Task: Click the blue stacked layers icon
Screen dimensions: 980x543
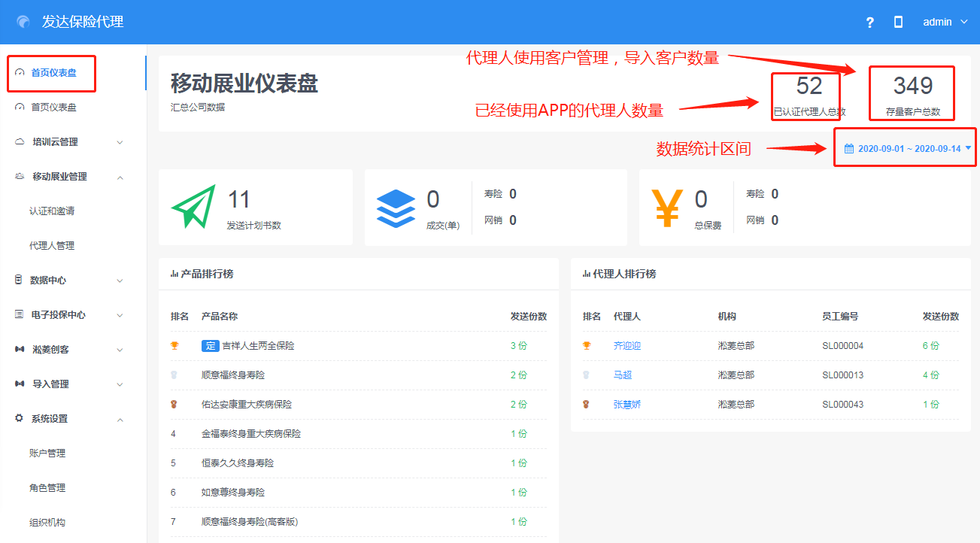Action: 396,207
